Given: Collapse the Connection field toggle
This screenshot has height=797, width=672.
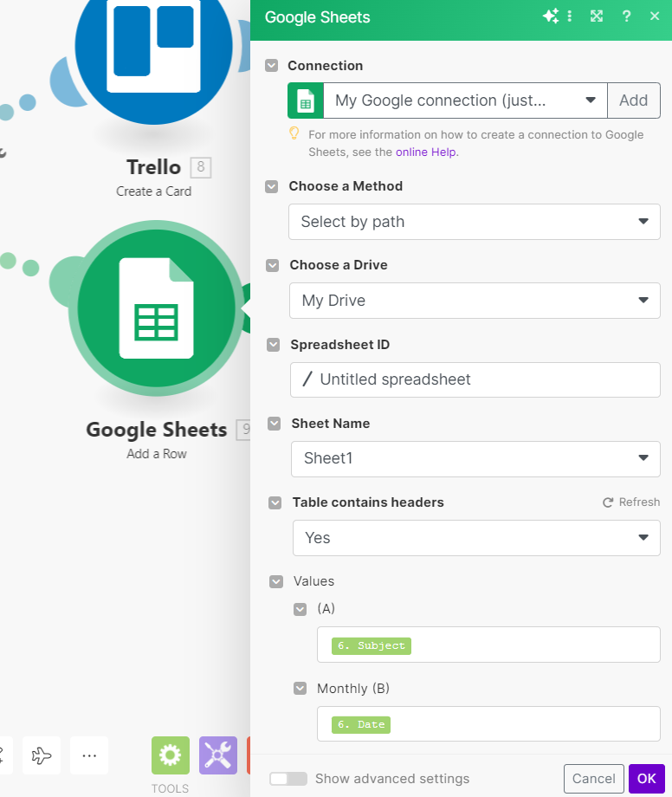Looking at the screenshot, I should (x=272, y=66).
